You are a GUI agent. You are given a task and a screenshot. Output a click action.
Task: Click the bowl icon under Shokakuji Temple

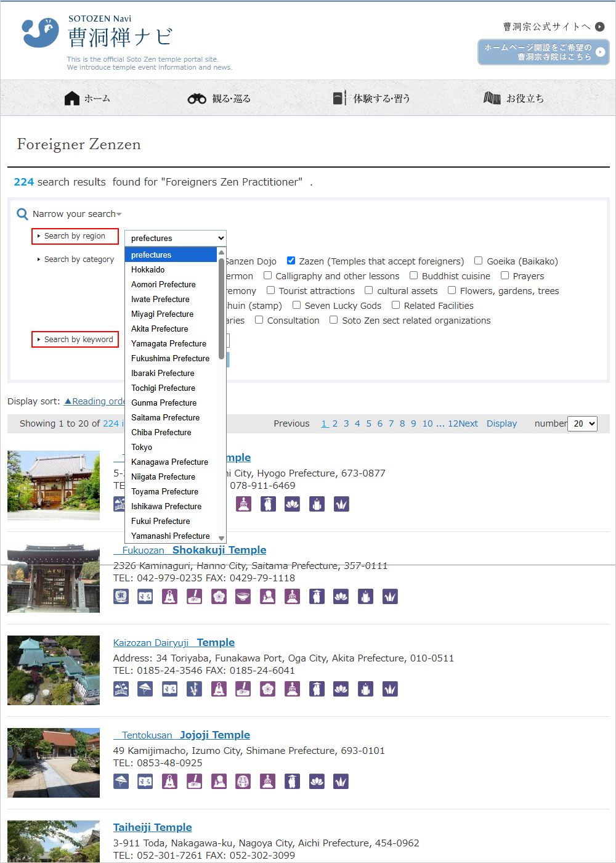(x=243, y=597)
